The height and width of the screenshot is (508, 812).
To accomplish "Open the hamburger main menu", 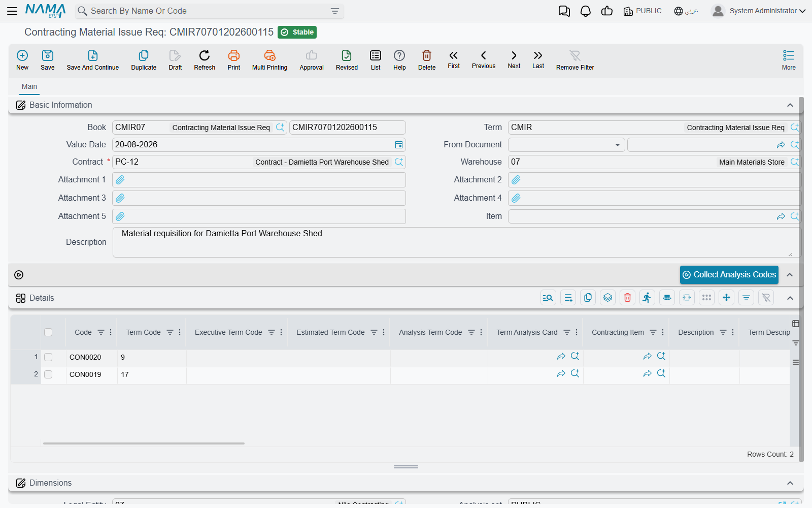I will pos(12,11).
